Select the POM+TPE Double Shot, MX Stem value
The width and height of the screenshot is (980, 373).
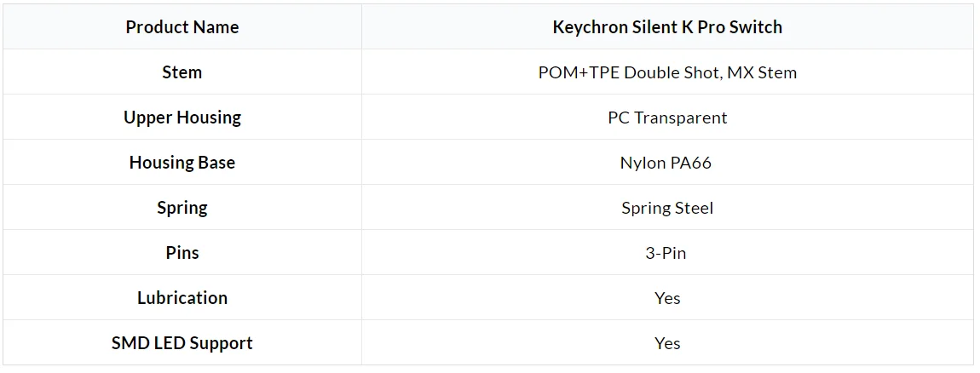point(667,72)
